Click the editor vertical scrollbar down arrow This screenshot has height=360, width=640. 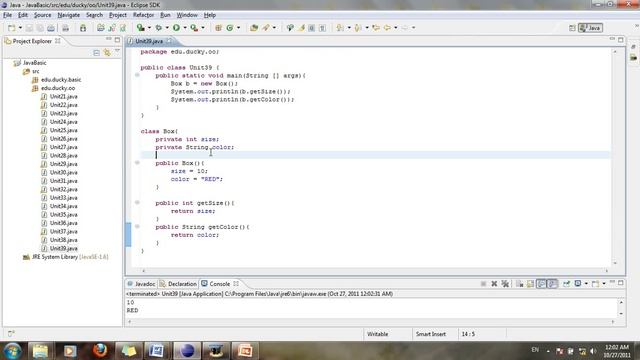pyautogui.click(x=615, y=264)
